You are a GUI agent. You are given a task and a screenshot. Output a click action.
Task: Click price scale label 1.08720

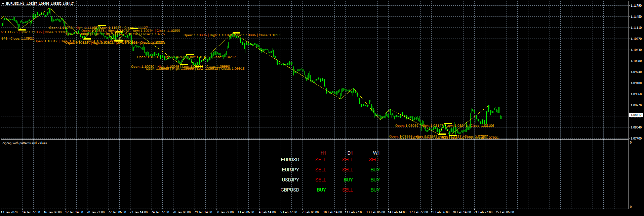click(636, 105)
